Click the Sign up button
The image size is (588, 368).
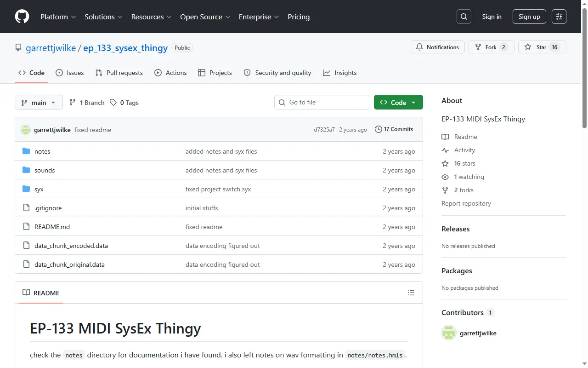tap(529, 17)
